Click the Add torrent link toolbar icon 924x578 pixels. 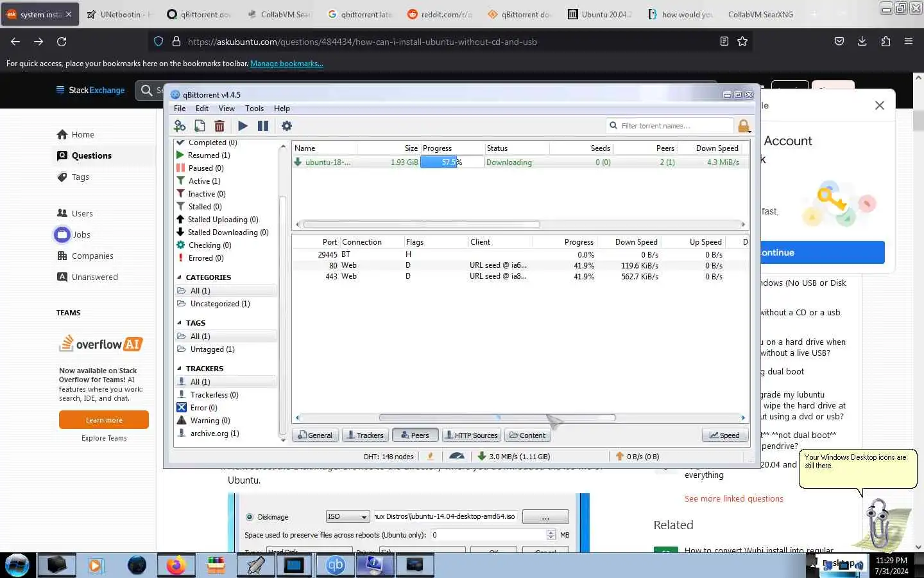click(180, 126)
